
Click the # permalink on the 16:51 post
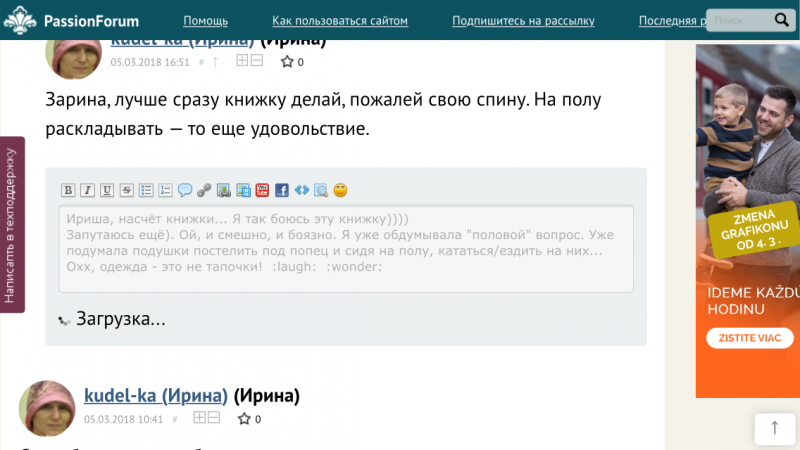[x=202, y=62]
